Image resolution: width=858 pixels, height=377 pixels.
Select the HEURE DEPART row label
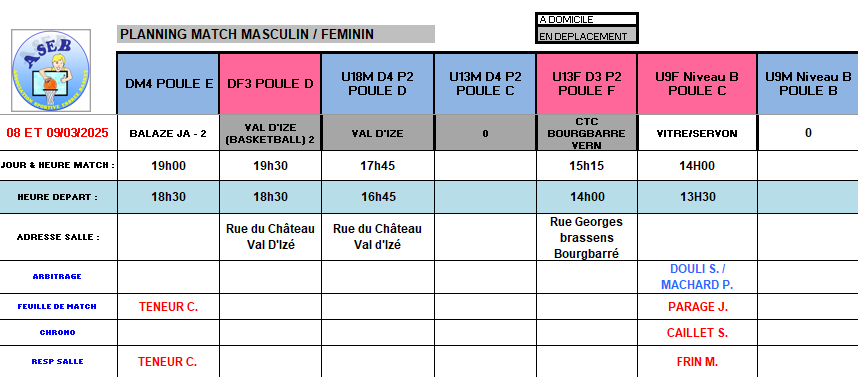coord(57,197)
